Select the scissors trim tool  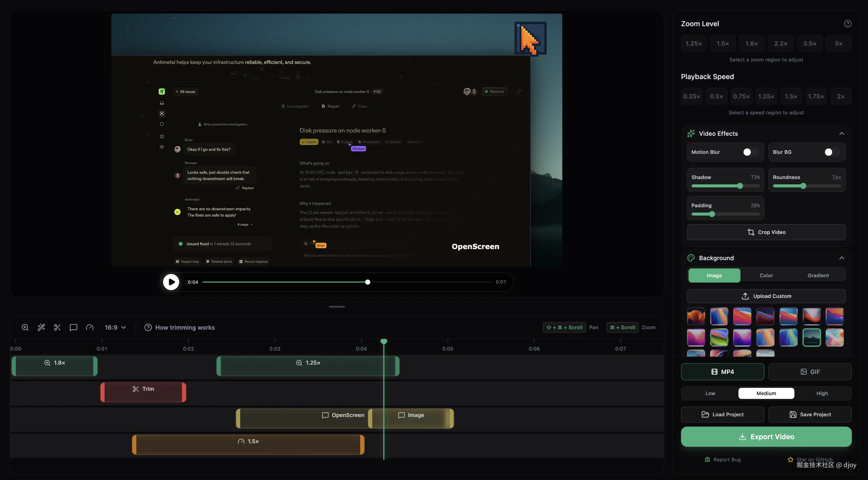click(57, 327)
